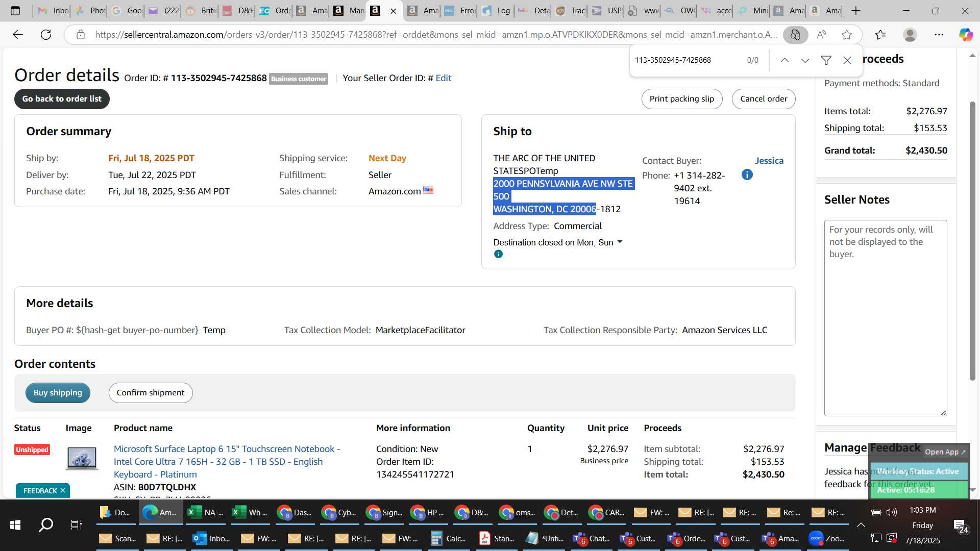Edit the Seller Order ID link
The width and height of the screenshot is (980, 551).
tap(443, 78)
